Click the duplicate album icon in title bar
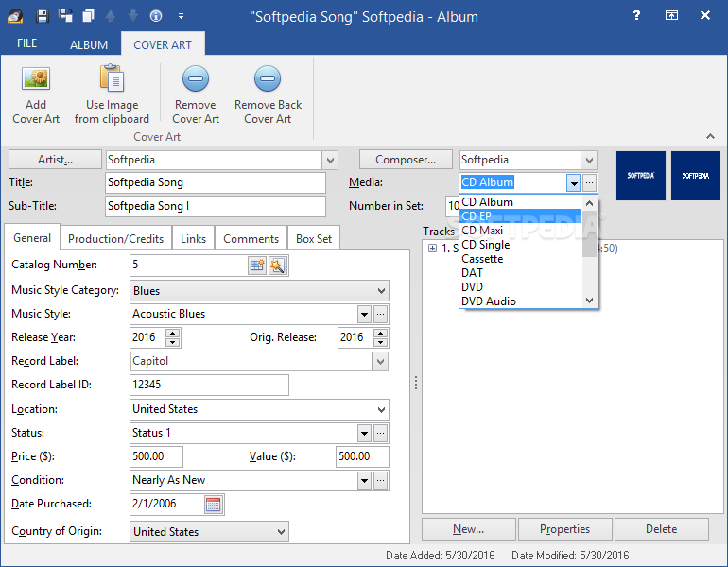Viewport: 728px width, 567px height. (88, 16)
